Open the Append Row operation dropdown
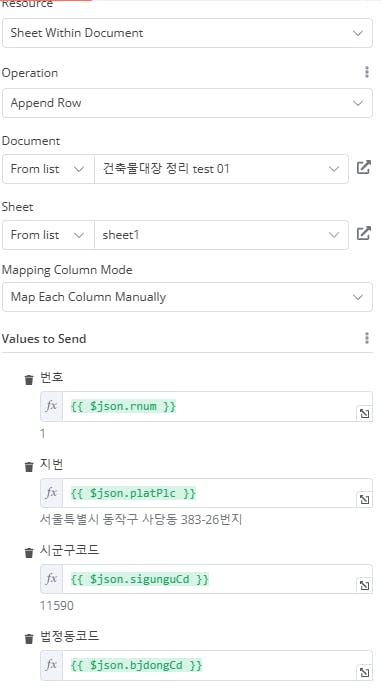382x688 pixels. tap(187, 103)
